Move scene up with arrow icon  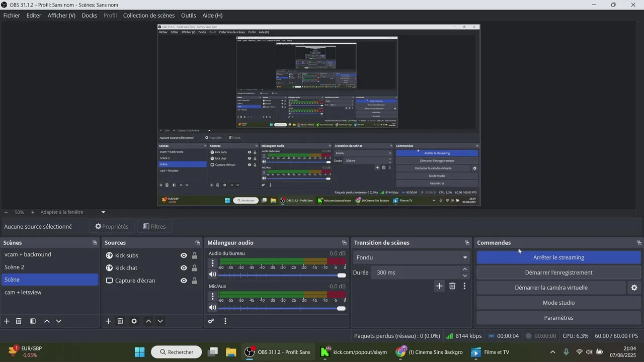pyautogui.click(x=47, y=321)
